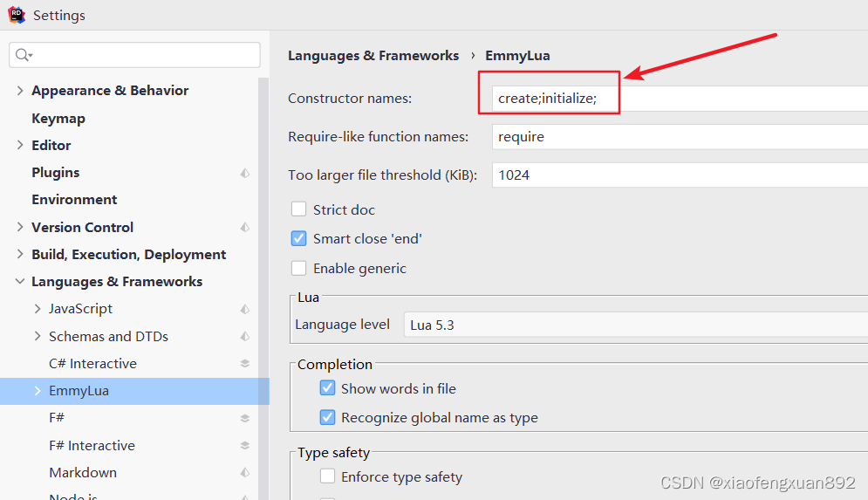Click the project-level icon beside Markdown

tap(244, 473)
